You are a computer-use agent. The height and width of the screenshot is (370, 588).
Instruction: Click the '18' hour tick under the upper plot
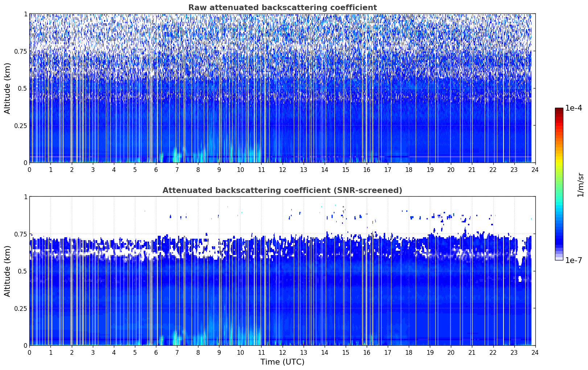coord(409,170)
